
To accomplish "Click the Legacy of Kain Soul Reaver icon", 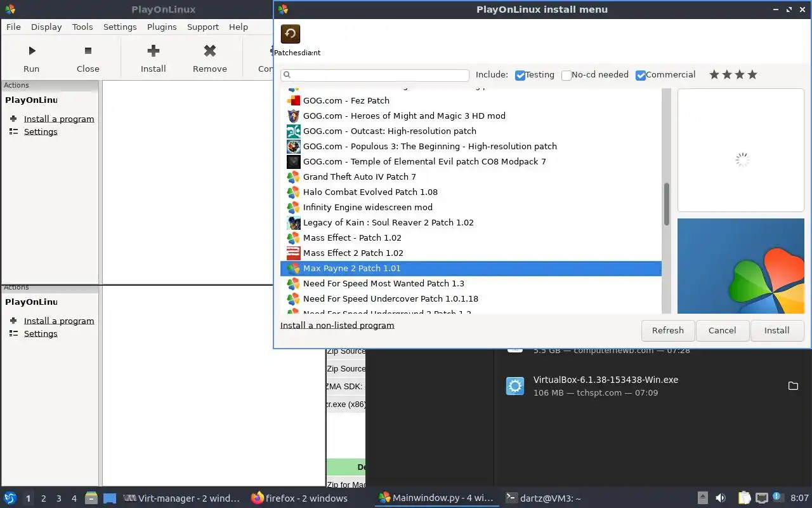I will tap(293, 222).
